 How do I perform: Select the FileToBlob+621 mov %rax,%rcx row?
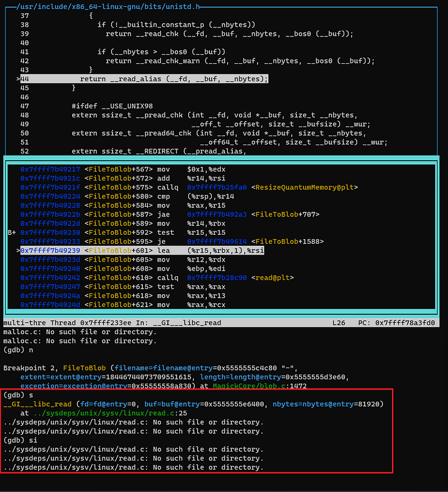[x=123, y=305]
